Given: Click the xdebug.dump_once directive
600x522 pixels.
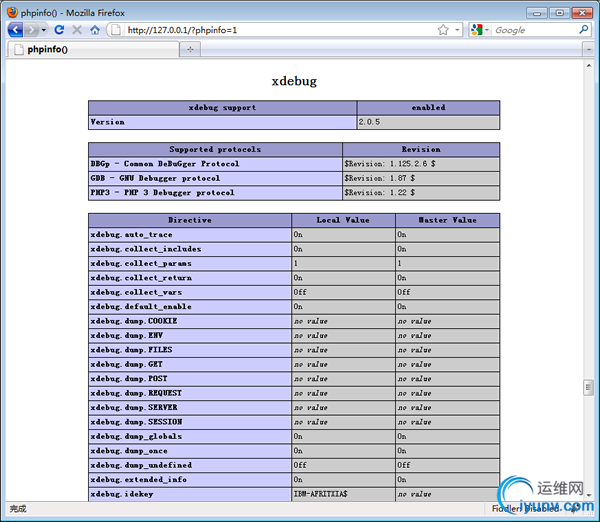Looking at the screenshot, I should [190, 451].
